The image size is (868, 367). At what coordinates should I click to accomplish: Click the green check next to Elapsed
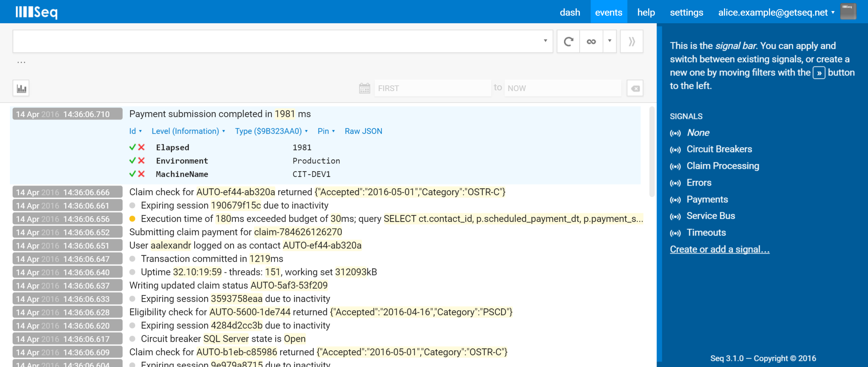133,147
